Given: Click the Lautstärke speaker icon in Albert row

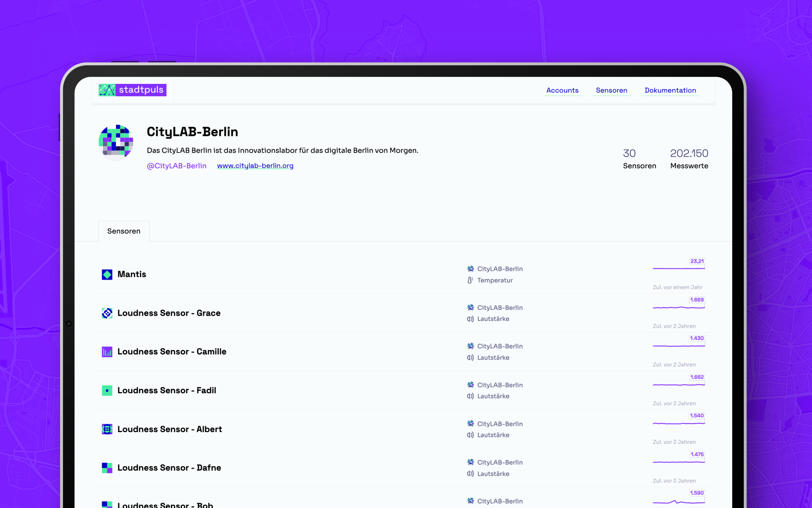Looking at the screenshot, I should [x=470, y=435].
